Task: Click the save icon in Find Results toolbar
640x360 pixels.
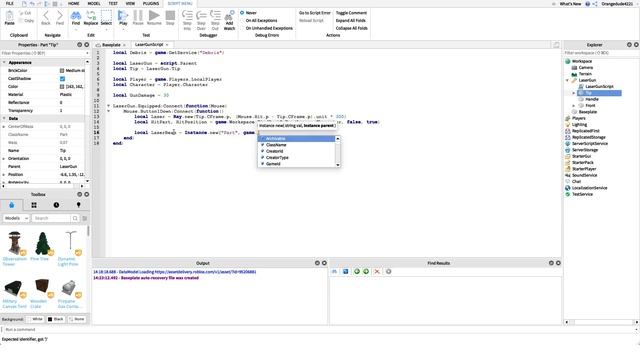Action: coord(346,271)
